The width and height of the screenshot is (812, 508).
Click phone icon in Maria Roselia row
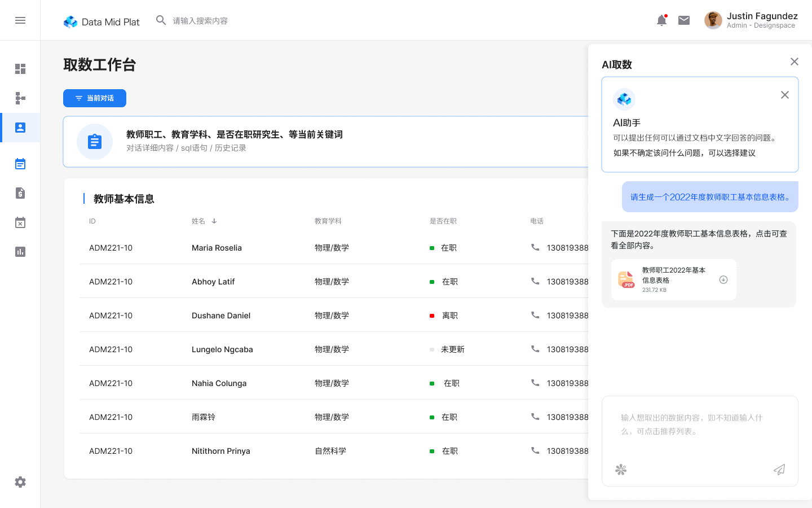[535, 247]
